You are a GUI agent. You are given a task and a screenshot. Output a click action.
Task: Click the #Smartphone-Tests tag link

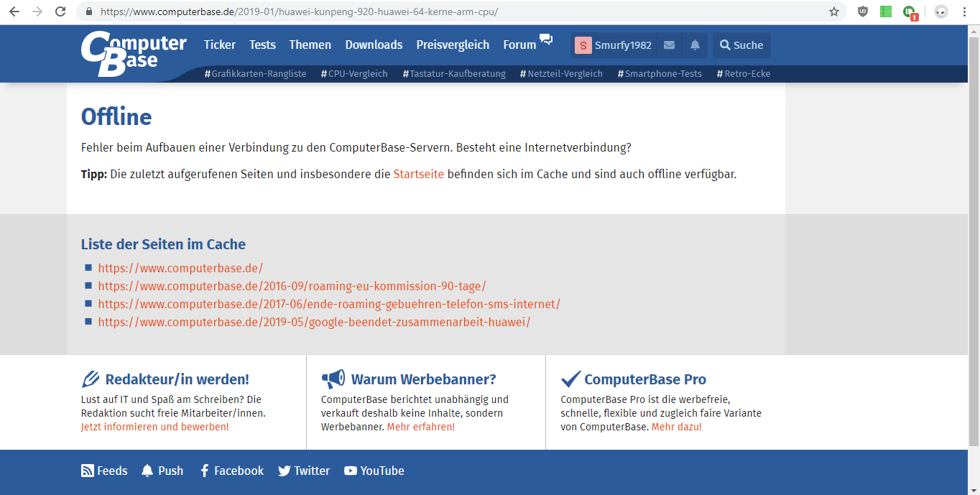[x=660, y=73]
